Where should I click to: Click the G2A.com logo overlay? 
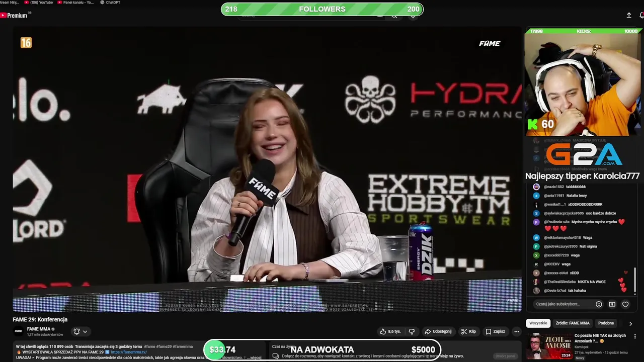(x=584, y=155)
